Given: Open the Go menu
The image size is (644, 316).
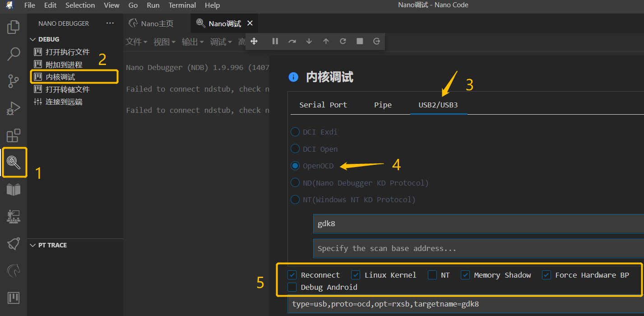Looking at the screenshot, I should coord(133,5).
